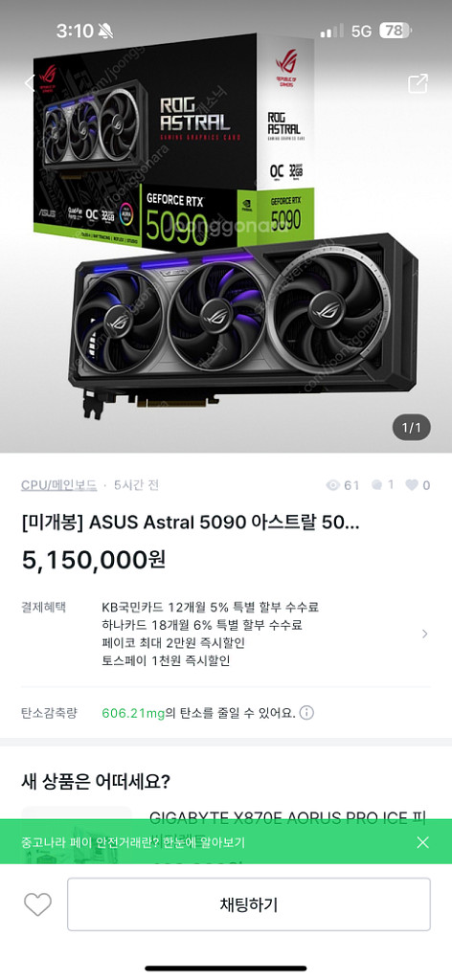Tap the 1/1 image counter badge

pos(412,428)
